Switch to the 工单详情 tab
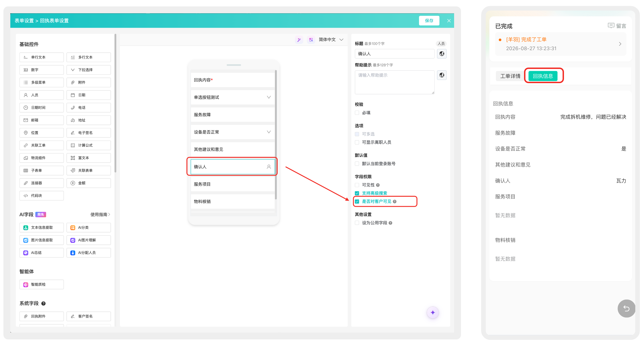Screen dimensions: 644x344 (510, 76)
